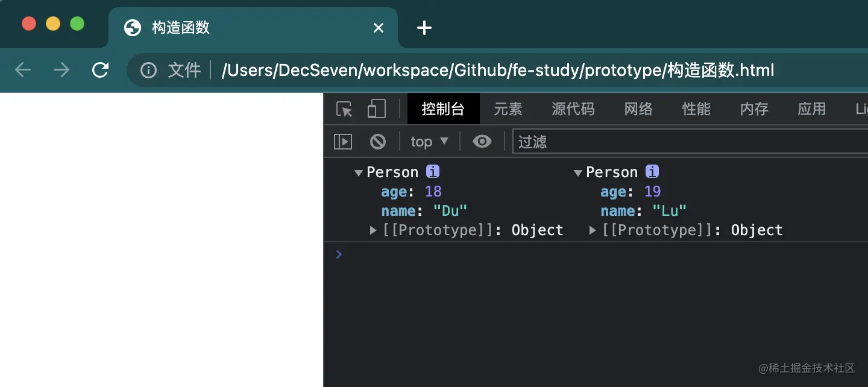Open the 源代码 tab
This screenshot has width=868, height=387.
pyautogui.click(x=573, y=109)
